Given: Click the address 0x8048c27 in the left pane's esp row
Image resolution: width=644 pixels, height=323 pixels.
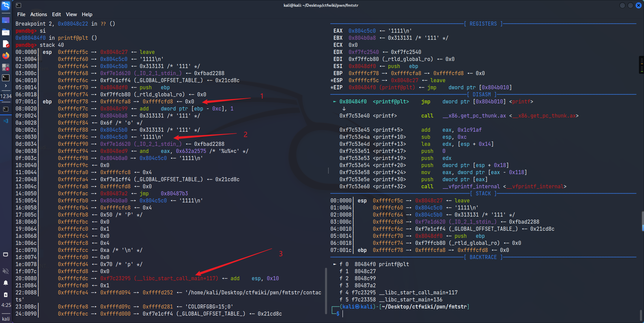Looking at the screenshot, I should point(114,52).
